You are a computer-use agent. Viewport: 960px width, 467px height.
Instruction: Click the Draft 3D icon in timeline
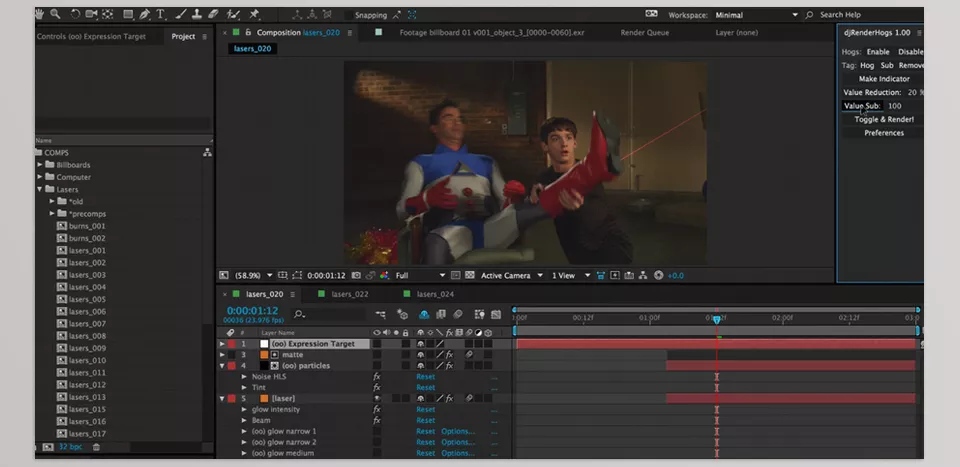402,315
